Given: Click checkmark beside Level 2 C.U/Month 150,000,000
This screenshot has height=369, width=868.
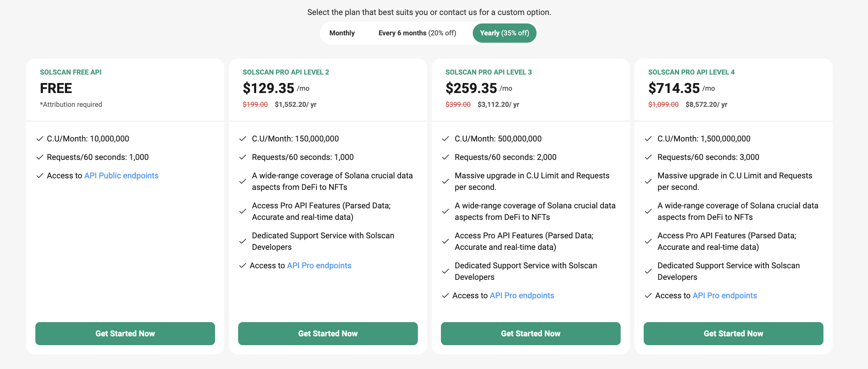Looking at the screenshot, I should [x=242, y=139].
